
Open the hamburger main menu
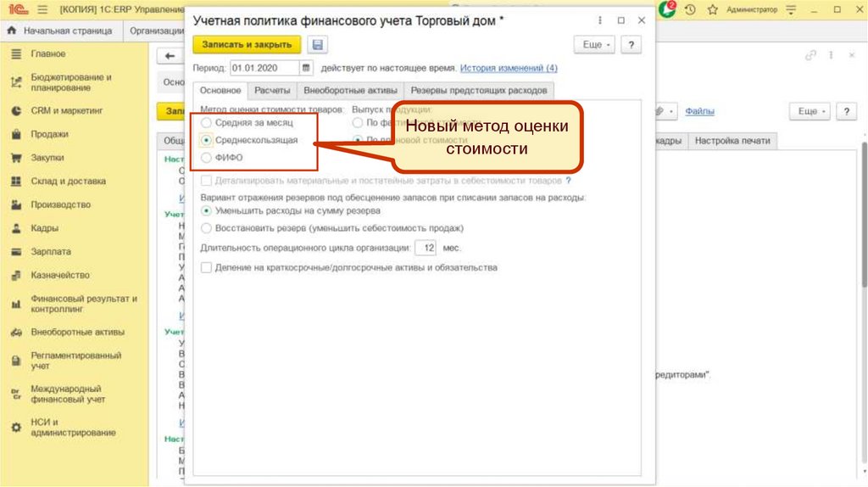(x=42, y=9)
